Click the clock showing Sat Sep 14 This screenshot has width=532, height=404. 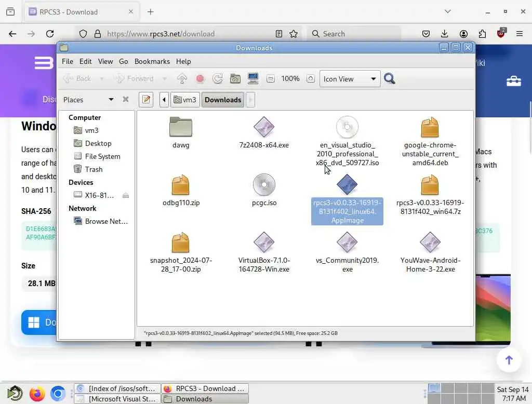pyautogui.click(x=513, y=394)
